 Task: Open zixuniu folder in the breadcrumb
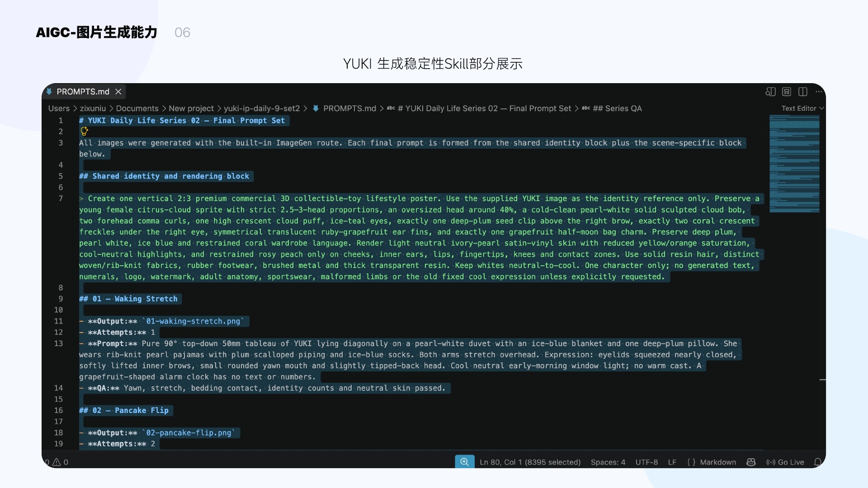click(93, 108)
